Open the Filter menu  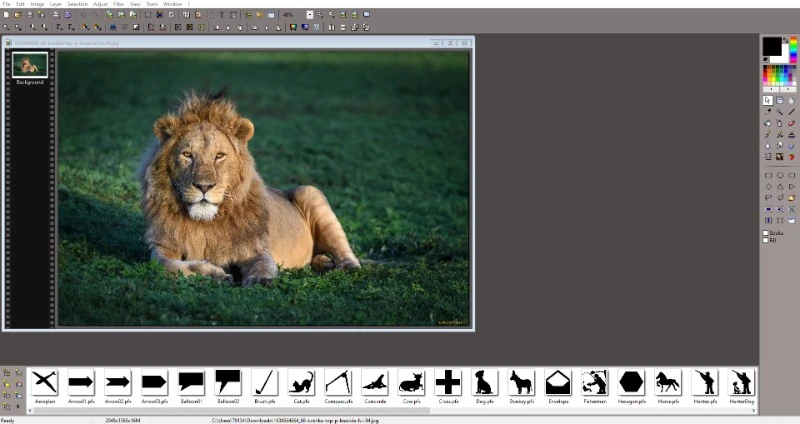click(118, 4)
